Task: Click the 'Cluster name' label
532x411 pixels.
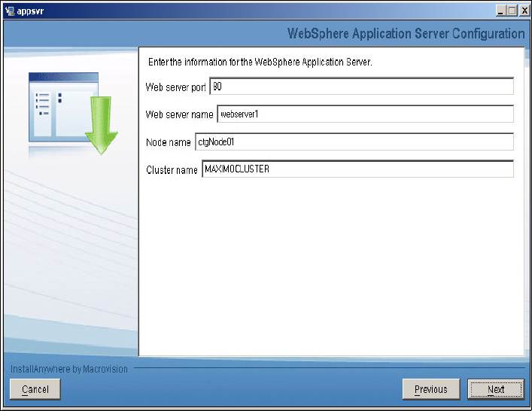Action: (172, 169)
